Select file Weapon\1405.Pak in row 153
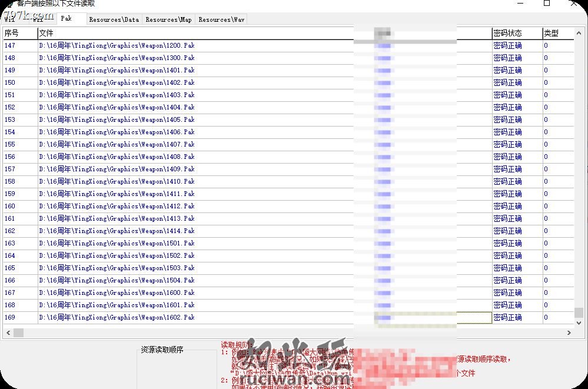588x389 pixels. pos(117,119)
